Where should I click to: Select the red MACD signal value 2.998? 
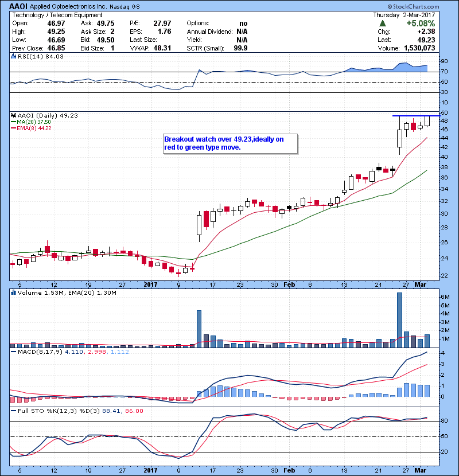97,352
